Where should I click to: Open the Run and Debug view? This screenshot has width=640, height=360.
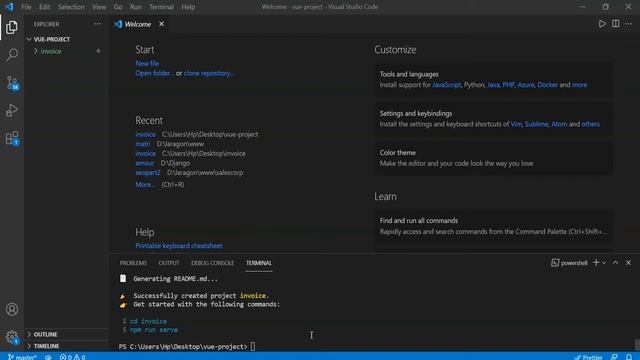point(12,111)
